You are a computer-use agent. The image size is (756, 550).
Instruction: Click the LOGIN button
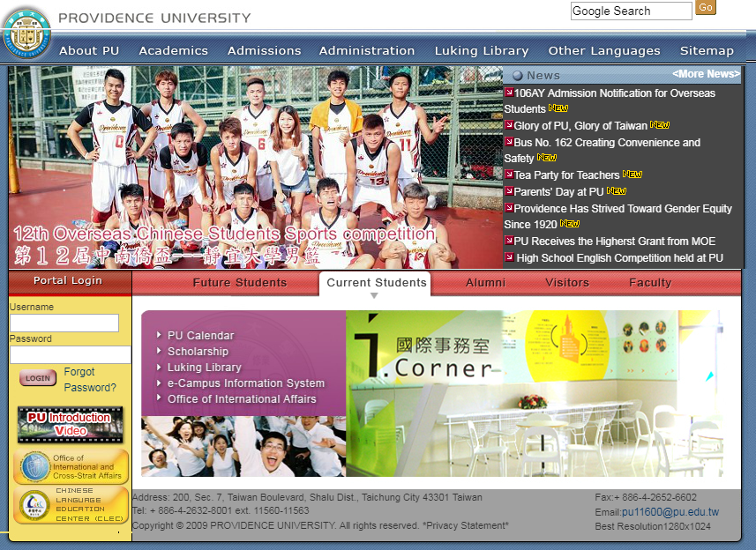click(x=38, y=378)
